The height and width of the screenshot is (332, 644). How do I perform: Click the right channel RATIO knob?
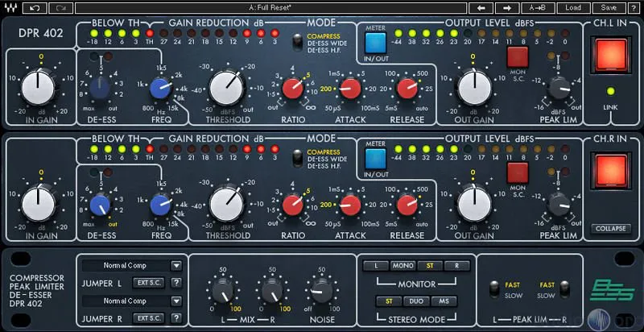[293, 204]
